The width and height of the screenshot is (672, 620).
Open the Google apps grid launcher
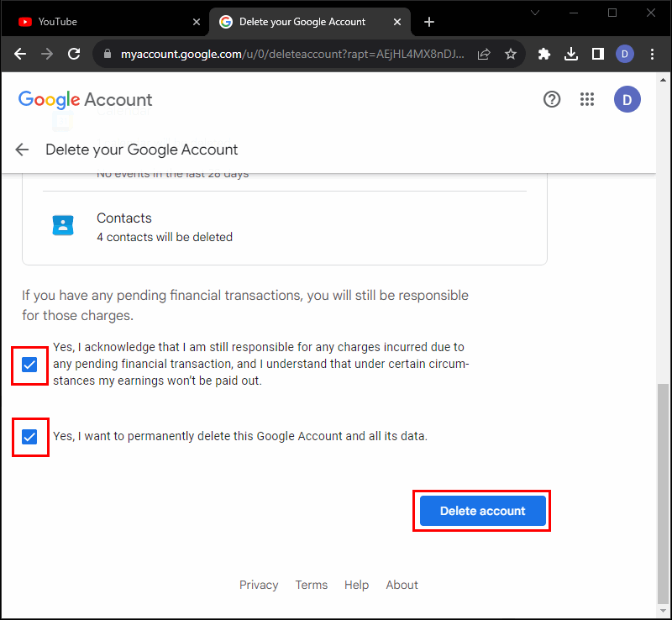click(x=587, y=100)
